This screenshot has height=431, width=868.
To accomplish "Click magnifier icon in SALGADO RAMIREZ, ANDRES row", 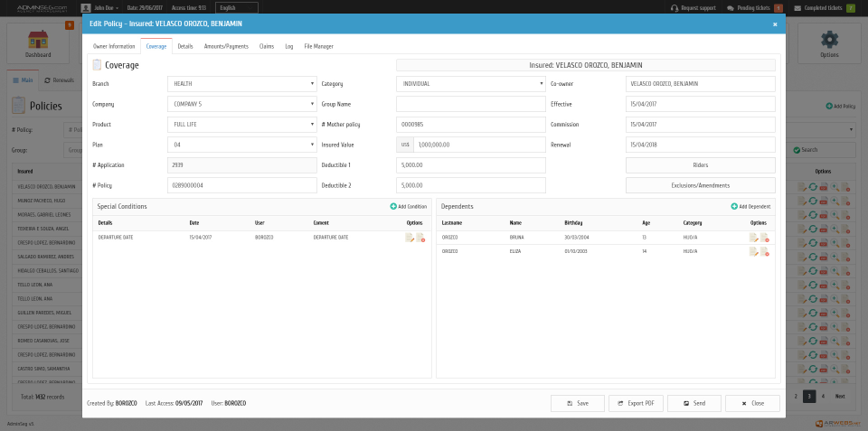I will click(835, 257).
